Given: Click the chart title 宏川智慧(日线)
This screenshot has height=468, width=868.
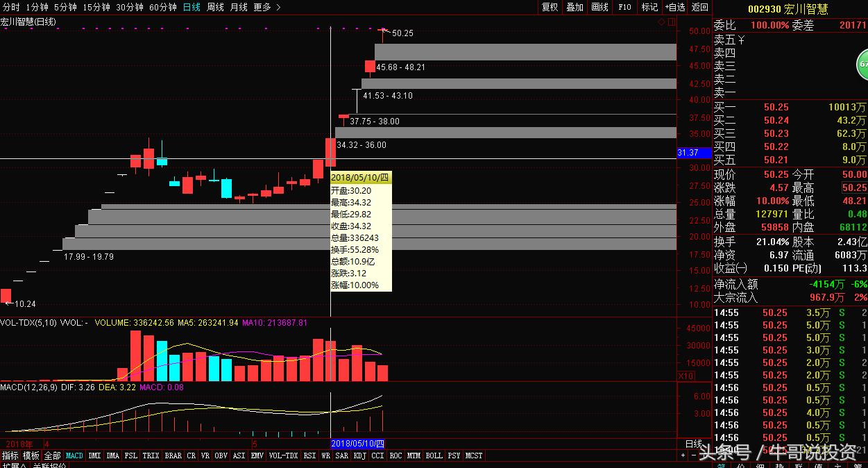Looking at the screenshot, I should point(28,22).
